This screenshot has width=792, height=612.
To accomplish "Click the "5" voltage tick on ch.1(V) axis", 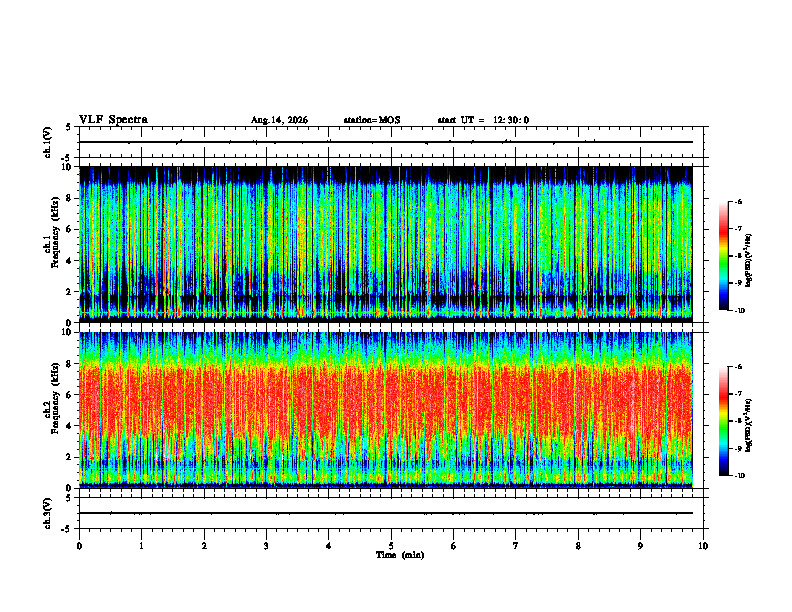I will [x=68, y=127].
